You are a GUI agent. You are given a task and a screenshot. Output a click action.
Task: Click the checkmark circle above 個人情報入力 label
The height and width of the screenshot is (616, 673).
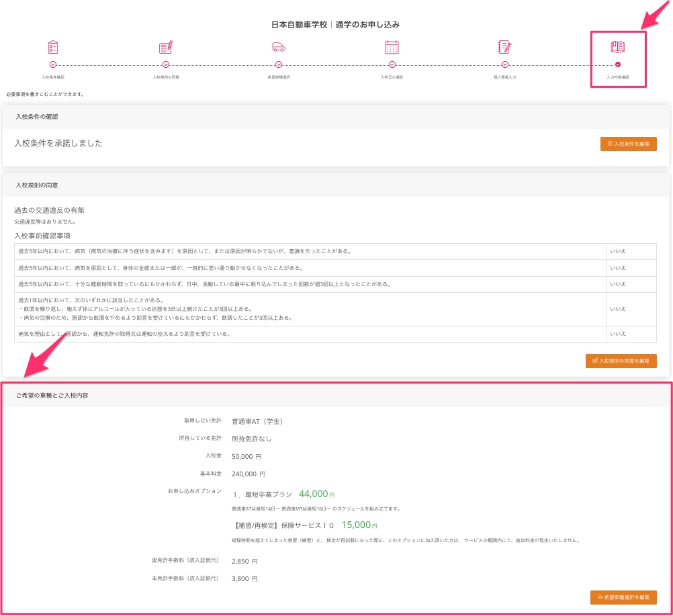click(504, 65)
